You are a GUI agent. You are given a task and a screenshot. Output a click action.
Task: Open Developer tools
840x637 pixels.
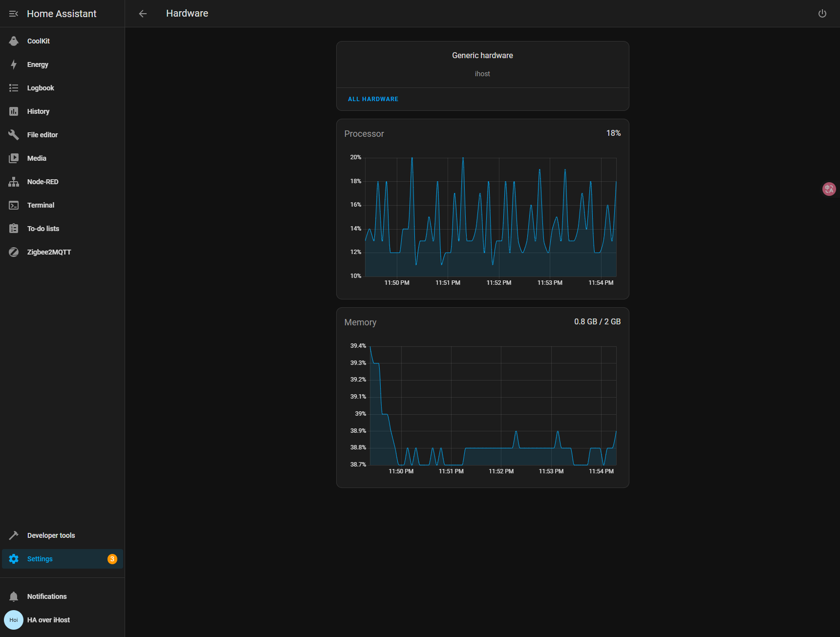click(x=51, y=535)
